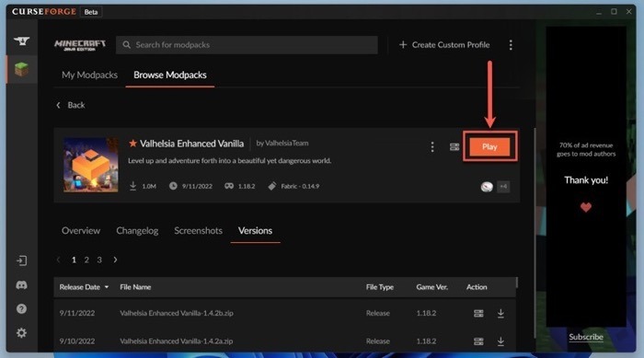Image resolution: width=644 pixels, height=358 pixels.
Task: Click Subscribe link in ad panel
Action: point(586,337)
